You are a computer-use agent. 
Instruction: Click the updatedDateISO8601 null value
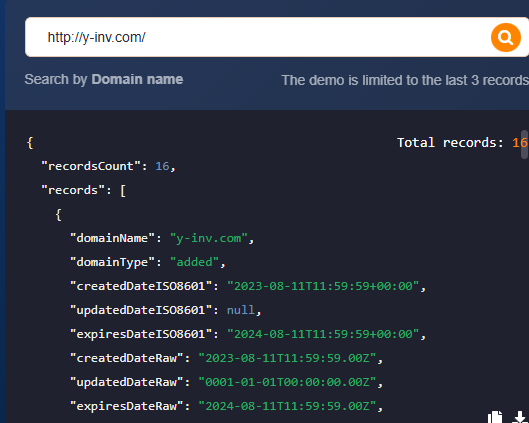click(241, 310)
